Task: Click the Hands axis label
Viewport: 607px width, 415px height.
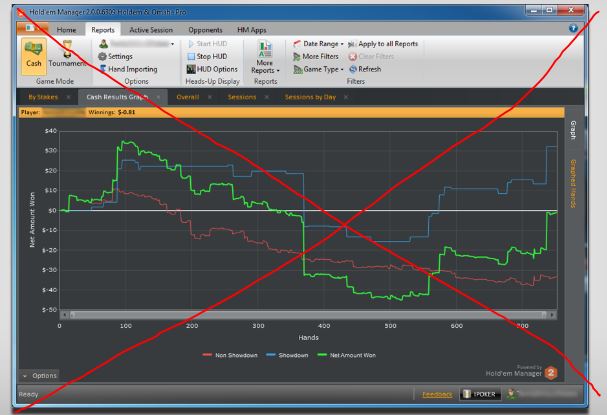Action: [309, 338]
